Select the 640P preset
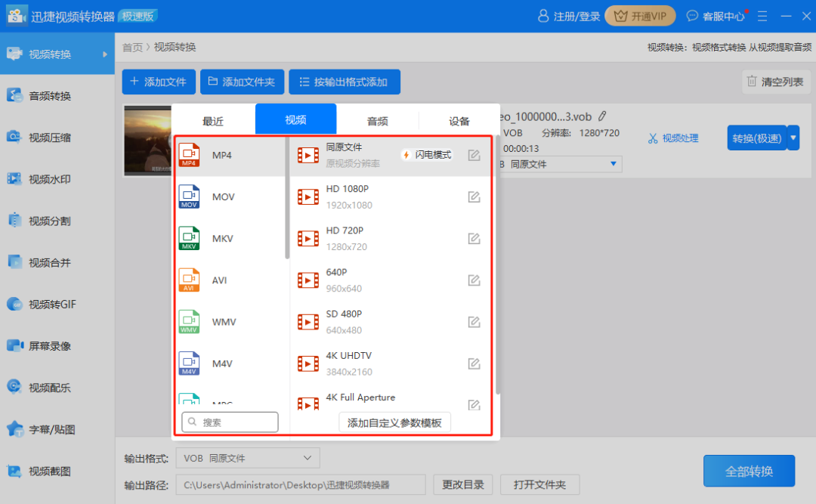The width and height of the screenshot is (816, 504). coord(391,280)
